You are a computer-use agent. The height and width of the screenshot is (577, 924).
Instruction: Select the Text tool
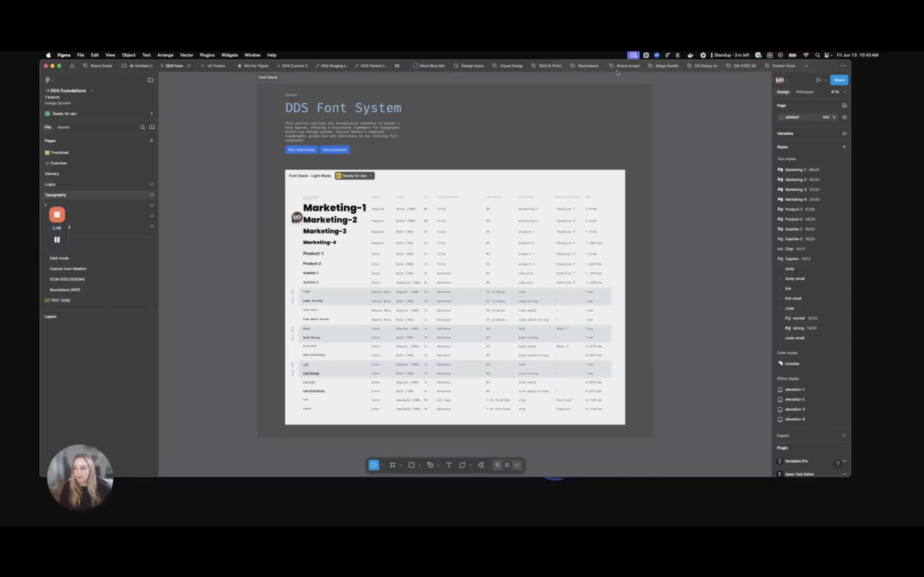pos(449,465)
